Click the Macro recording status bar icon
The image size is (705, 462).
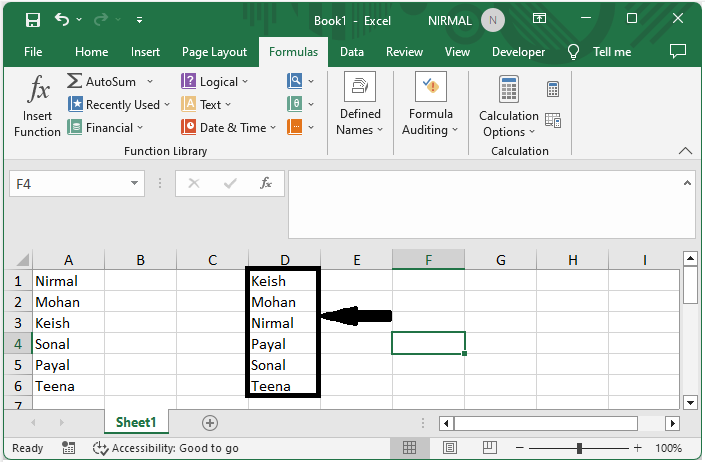[x=68, y=448]
